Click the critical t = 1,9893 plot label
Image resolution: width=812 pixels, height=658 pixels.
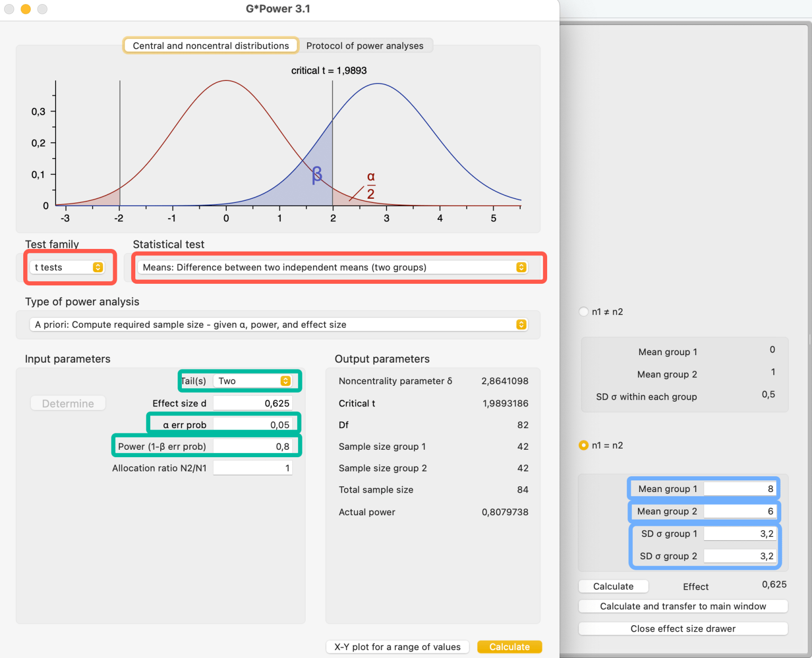329,70
